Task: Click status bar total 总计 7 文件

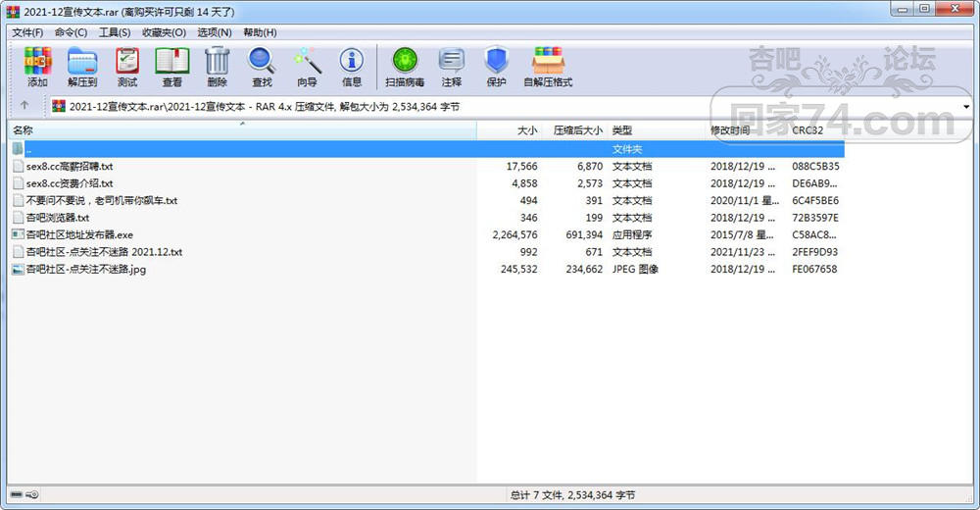Action: click(572, 495)
